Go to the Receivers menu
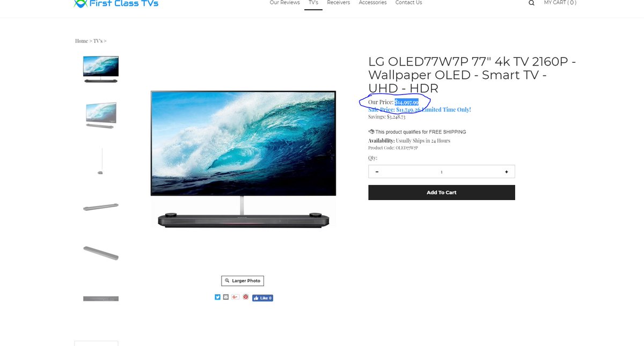 point(339,3)
